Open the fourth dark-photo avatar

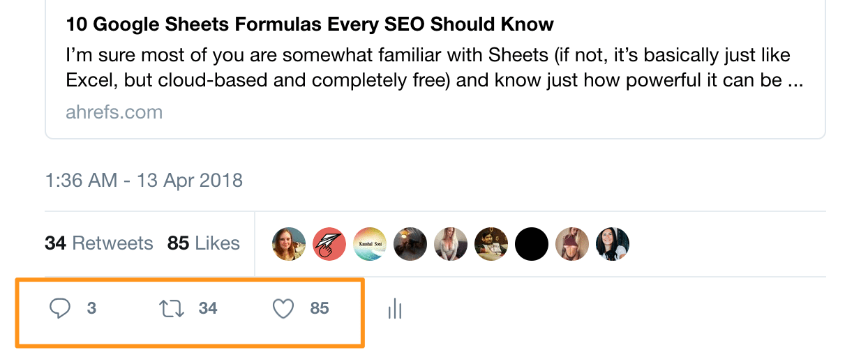pyautogui.click(x=410, y=244)
